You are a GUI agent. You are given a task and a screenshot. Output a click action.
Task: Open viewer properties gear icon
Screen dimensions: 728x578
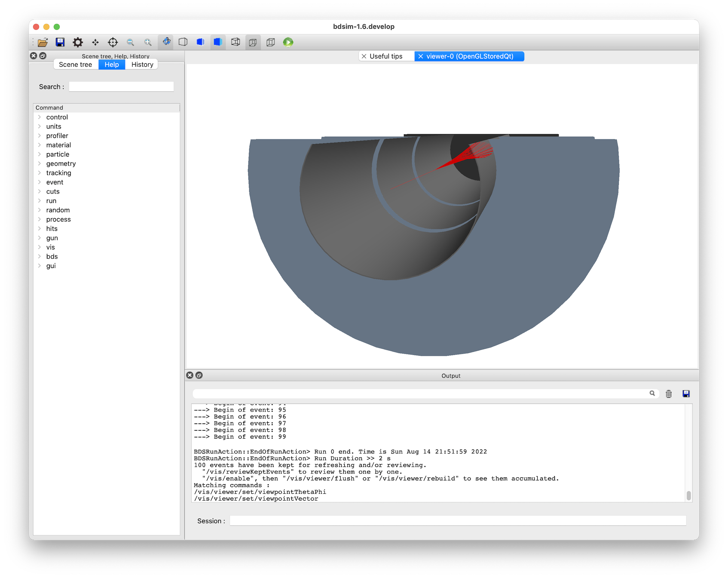78,42
